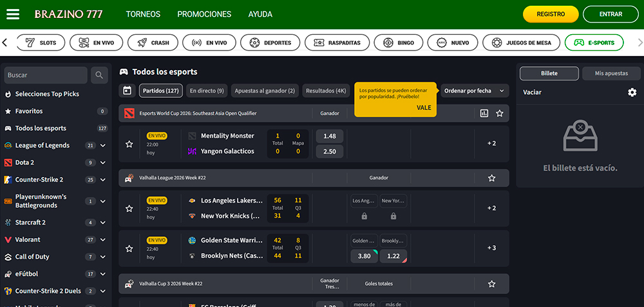This screenshot has height=307, width=644.
Task: Switch to the Mis apuestas tab
Action: coord(611,73)
